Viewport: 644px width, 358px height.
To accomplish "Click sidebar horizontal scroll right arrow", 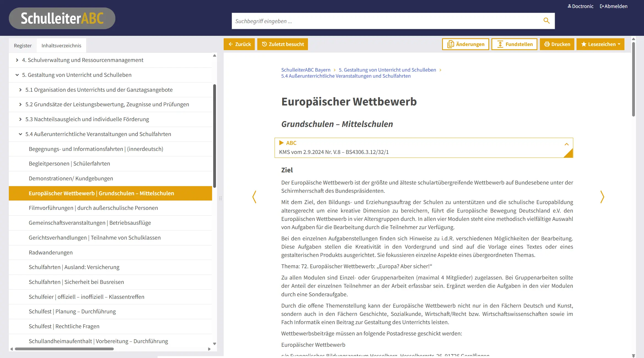I will pyautogui.click(x=209, y=349).
